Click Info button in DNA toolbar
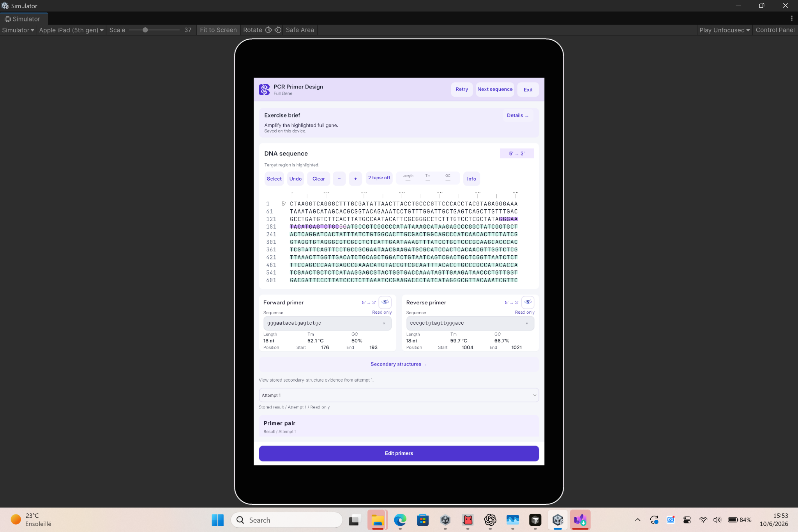 click(x=471, y=179)
